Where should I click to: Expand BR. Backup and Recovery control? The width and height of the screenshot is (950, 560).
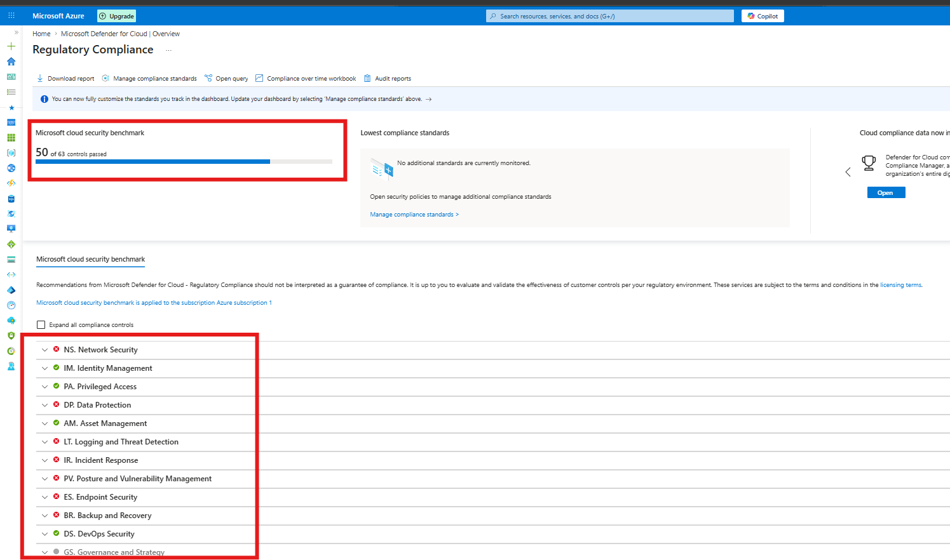pyautogui.click(x=44, y=516)
